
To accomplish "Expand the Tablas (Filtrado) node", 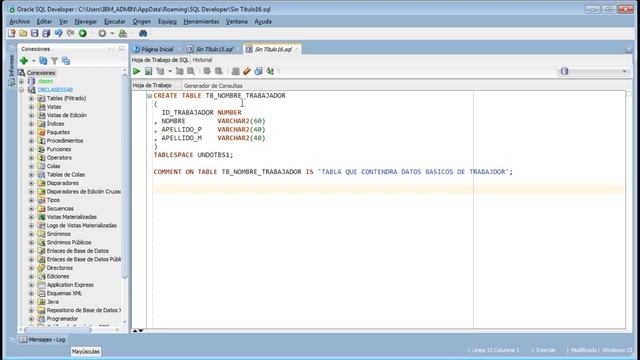I will click(31, 98).
